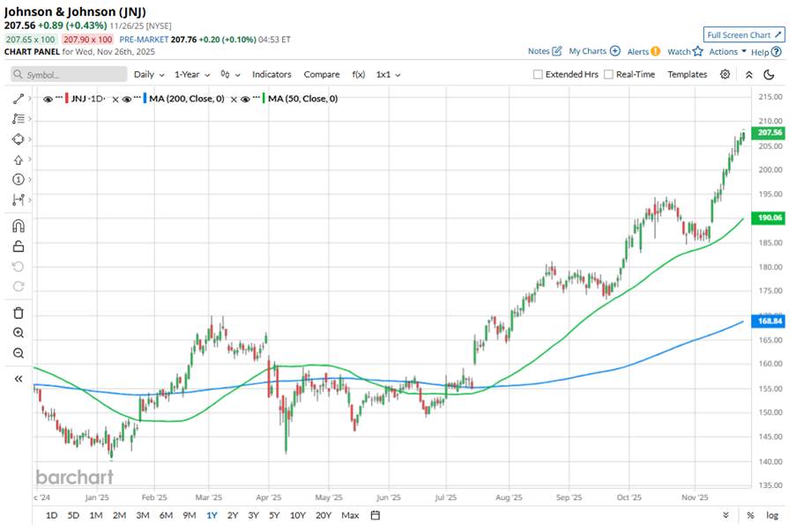Viewport: 796px width, 532px height.
Task: Open the My Charts link
Action: tap(593, 52)
